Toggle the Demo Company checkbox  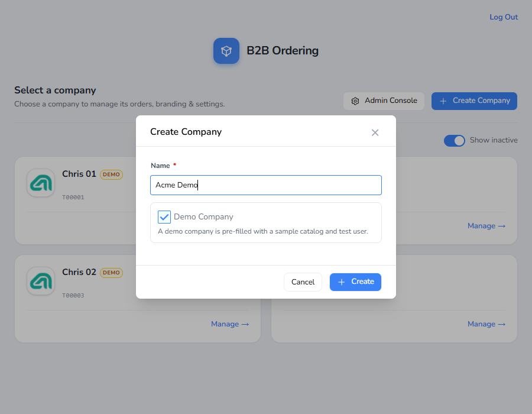(x=164, y=217)
